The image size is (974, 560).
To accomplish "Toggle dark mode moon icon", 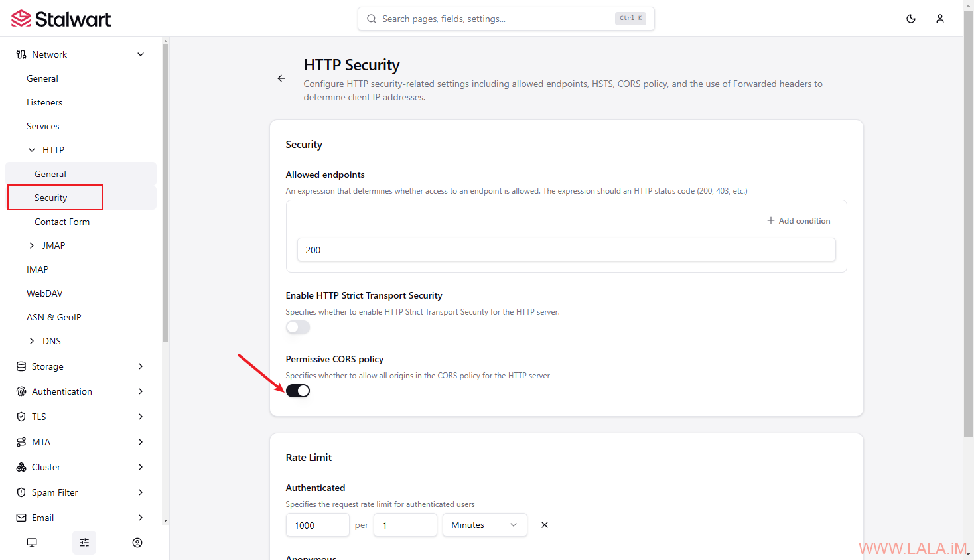I will 911,19.
